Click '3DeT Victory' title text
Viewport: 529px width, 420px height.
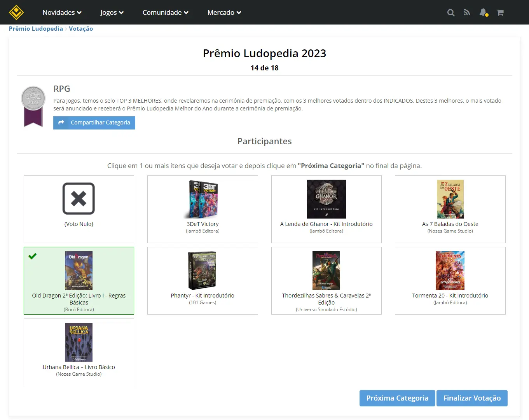[203, 224]
